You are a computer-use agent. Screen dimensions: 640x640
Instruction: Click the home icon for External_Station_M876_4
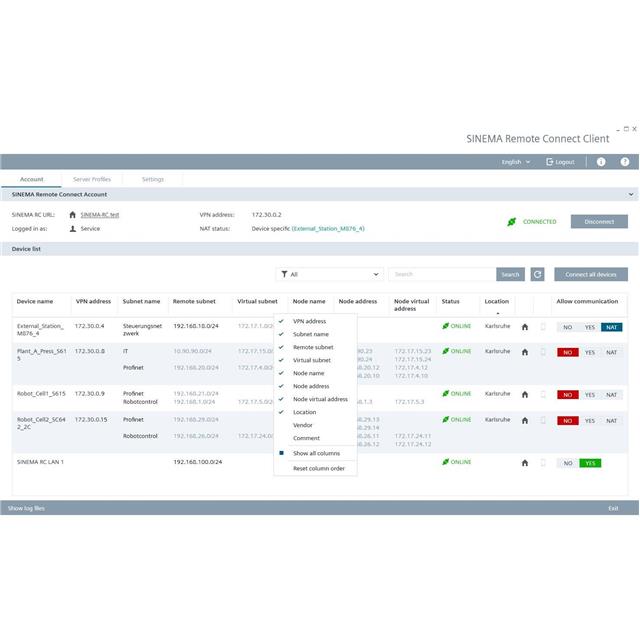pyautogui.click(x=524, y=327)
